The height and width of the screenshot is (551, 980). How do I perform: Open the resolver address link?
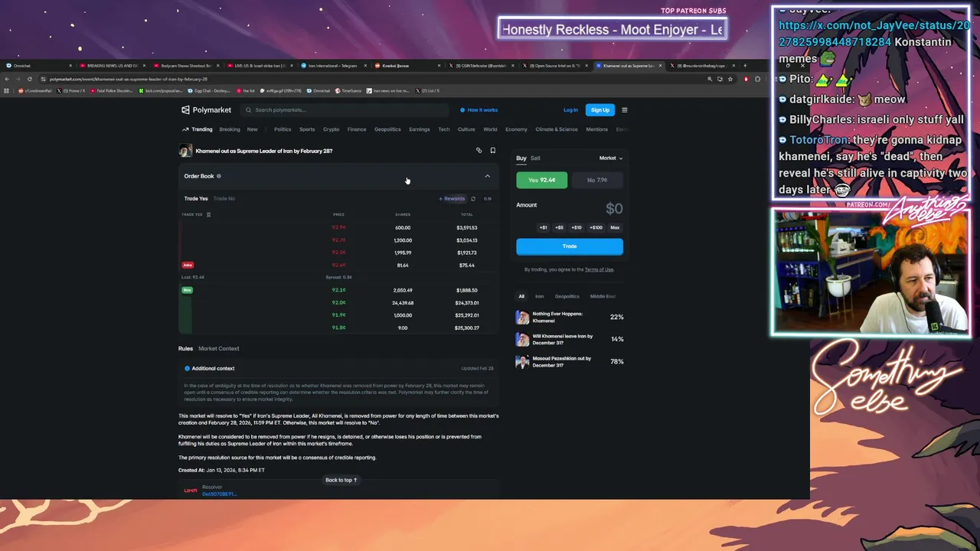(219, 494)
